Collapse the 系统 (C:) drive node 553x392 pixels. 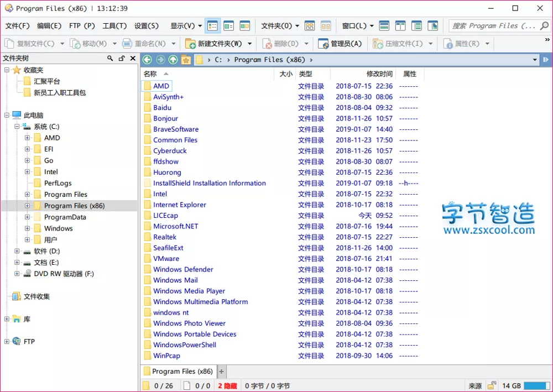(17, 127)
